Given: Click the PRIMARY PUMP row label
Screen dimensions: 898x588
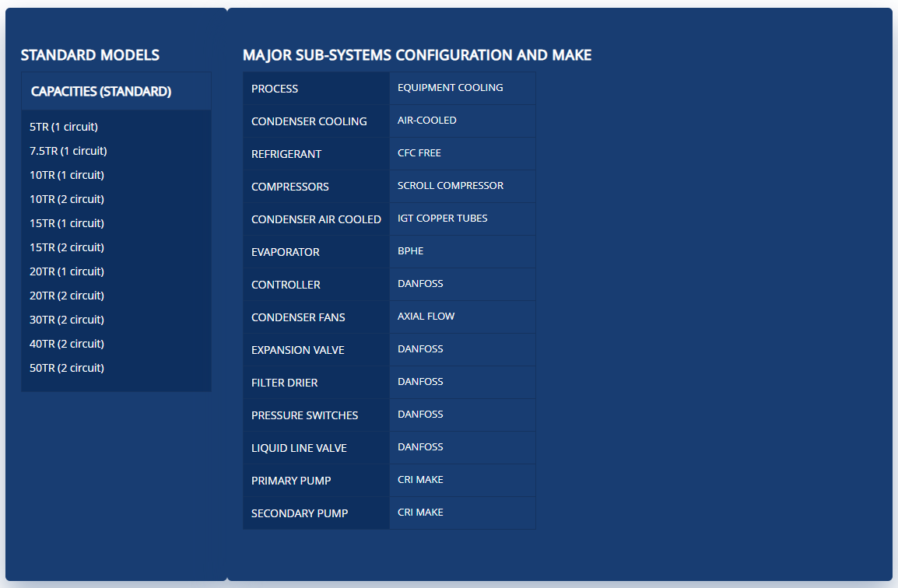Looking at the screenshot, I should 291,481.
